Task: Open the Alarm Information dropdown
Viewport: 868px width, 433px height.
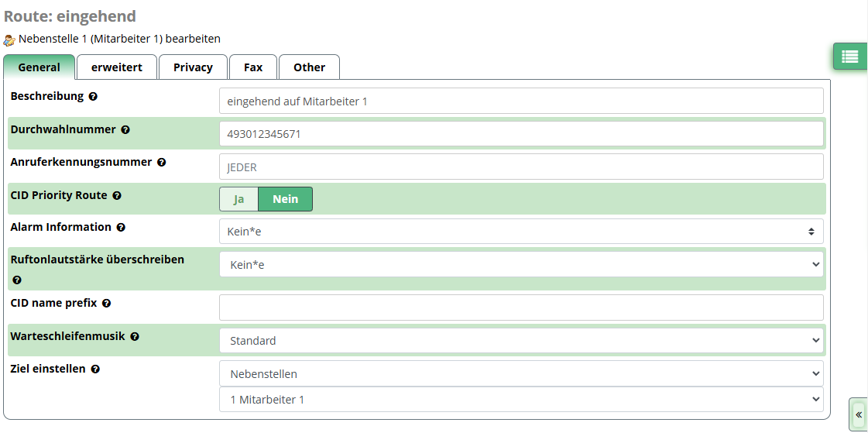Action: pyautogui.click(x=521, y=232)
